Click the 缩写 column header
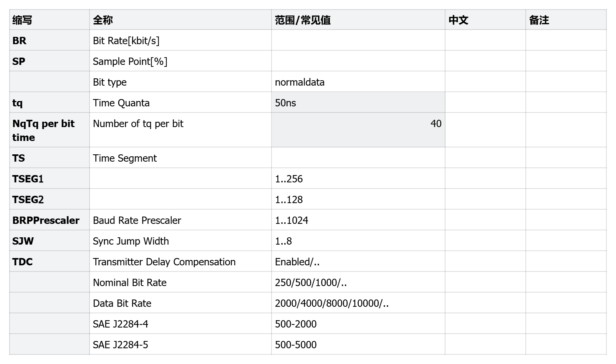The image size is (616, 364). 49,20
